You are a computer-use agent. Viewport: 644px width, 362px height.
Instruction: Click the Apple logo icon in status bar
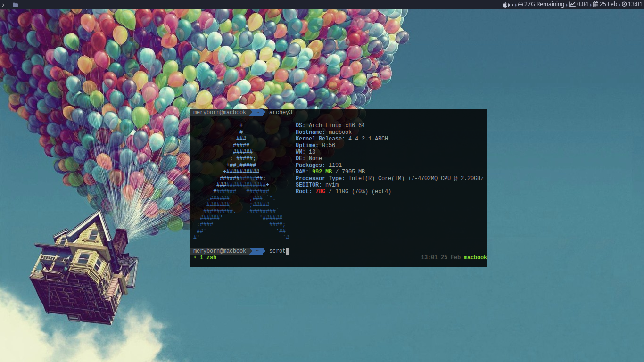tap(504, 4)
